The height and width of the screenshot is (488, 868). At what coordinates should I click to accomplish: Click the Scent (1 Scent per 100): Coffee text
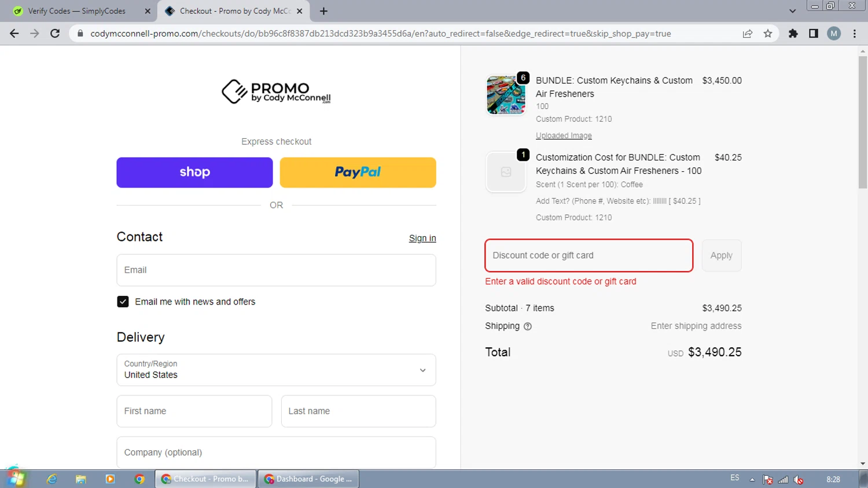[x=589, y=185]
